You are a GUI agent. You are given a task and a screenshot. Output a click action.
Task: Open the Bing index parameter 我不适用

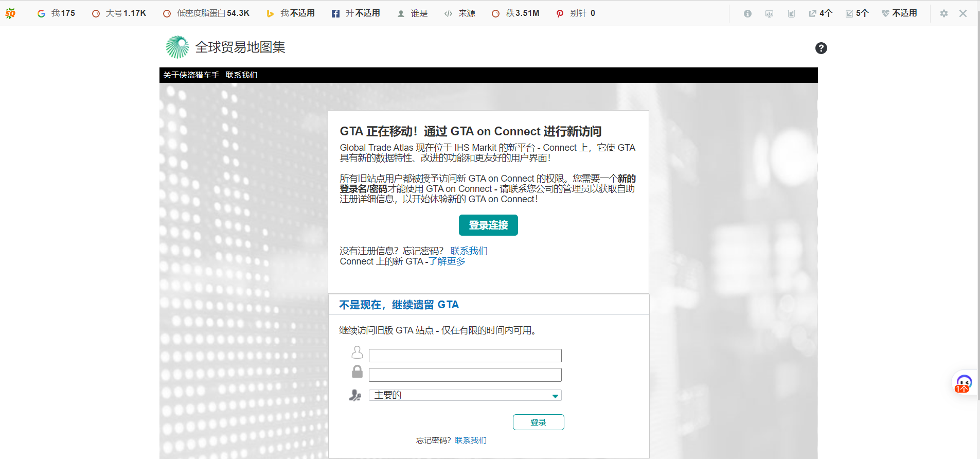click(x=290, y=13)
